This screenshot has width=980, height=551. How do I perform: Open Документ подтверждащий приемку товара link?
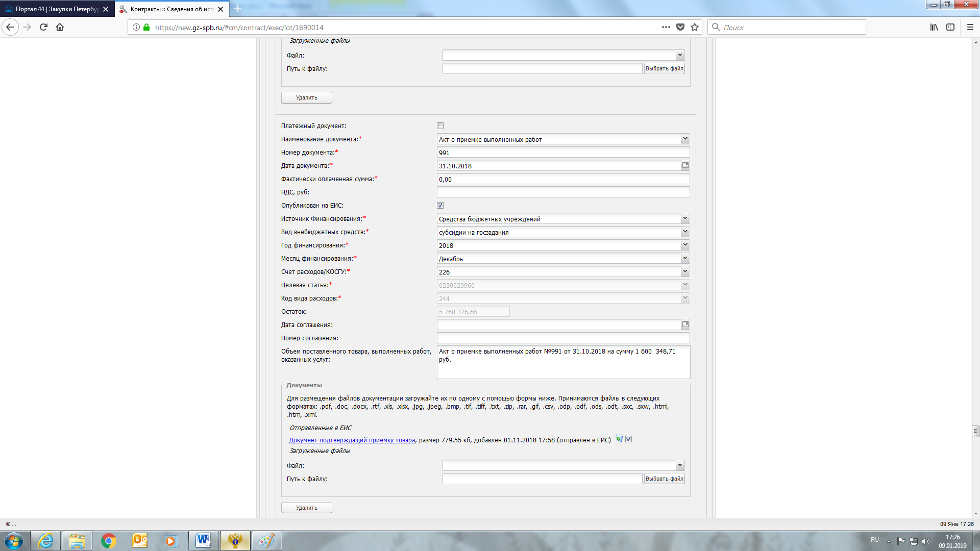click(352, 440)
